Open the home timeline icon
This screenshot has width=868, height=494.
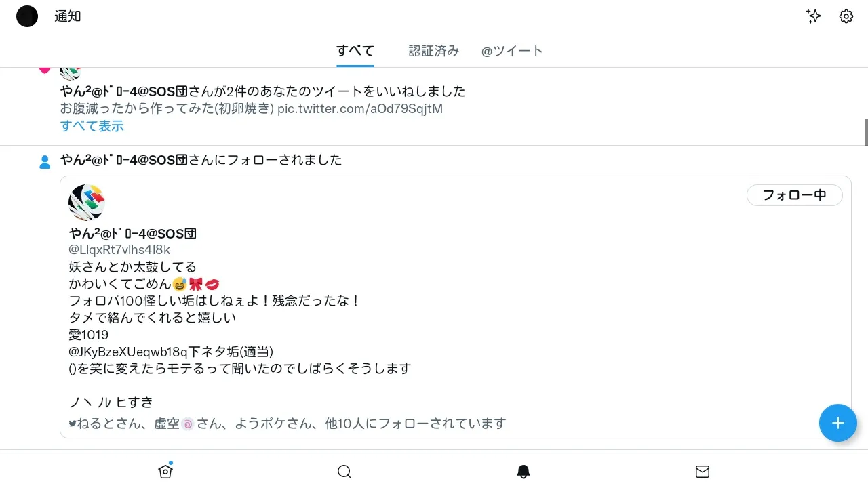pyautogui.click(x=165, y=472)
